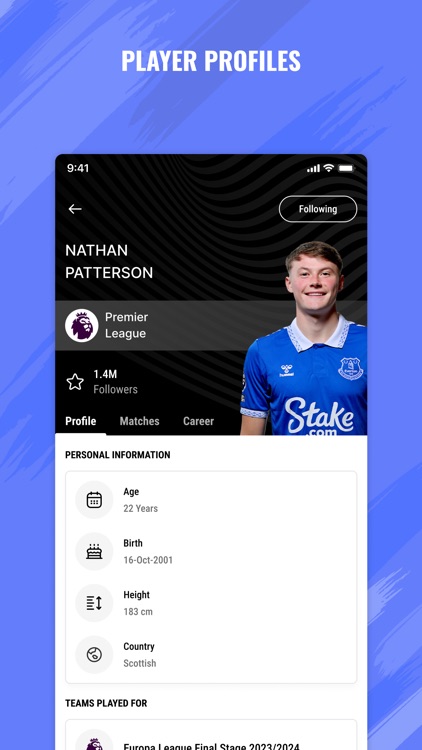Viewport: 422px width, 750px height.
Task: Toggle the Following button
Action: click(318, 209)
